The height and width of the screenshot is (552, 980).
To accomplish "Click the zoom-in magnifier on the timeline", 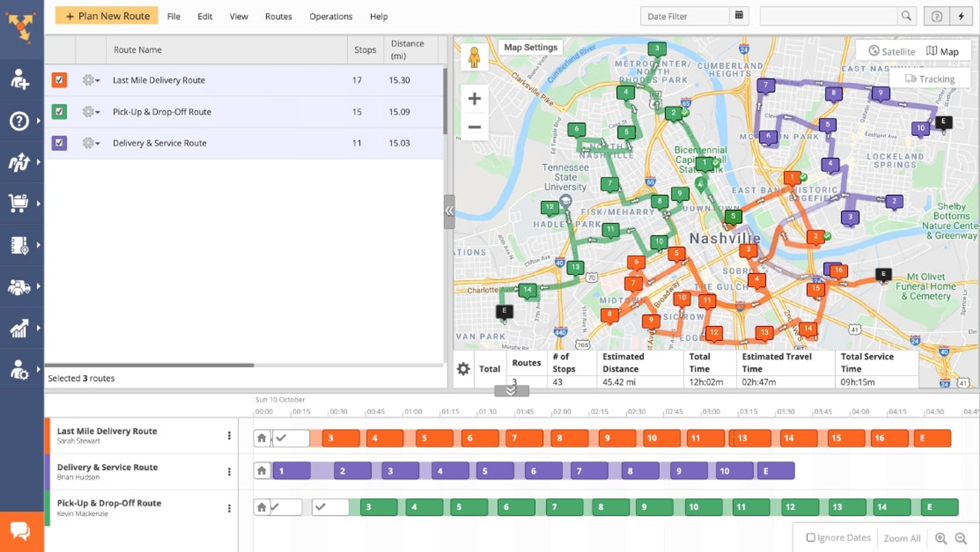I will (940, 538).
